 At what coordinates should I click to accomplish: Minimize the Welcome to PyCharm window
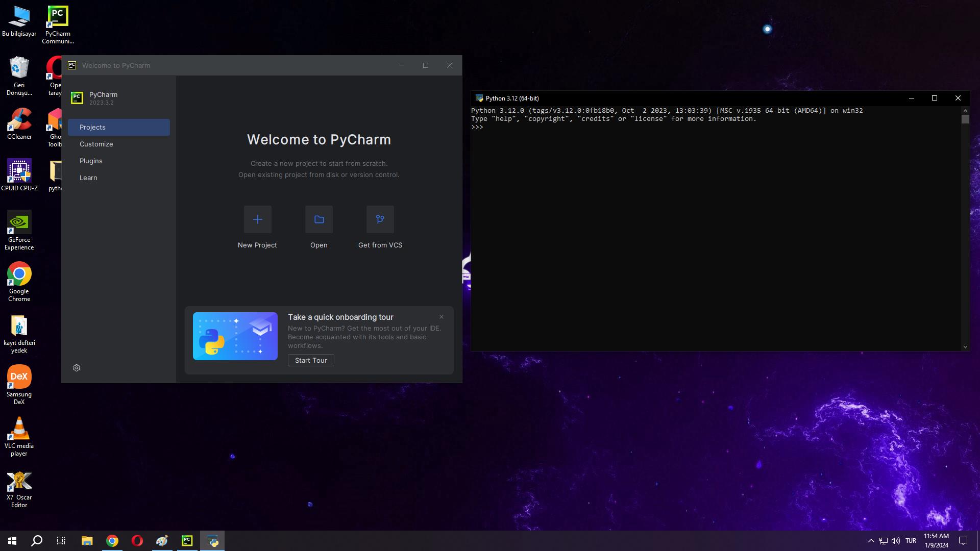402,65
